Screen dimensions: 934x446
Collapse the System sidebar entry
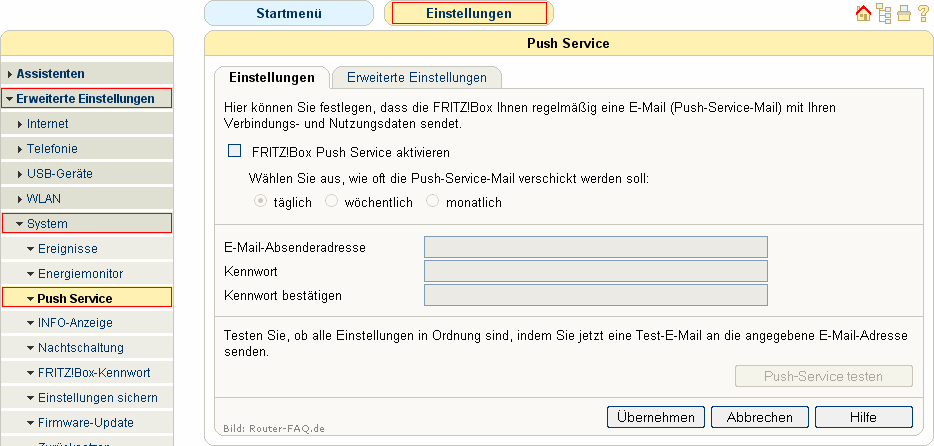(x=87, y=224)
